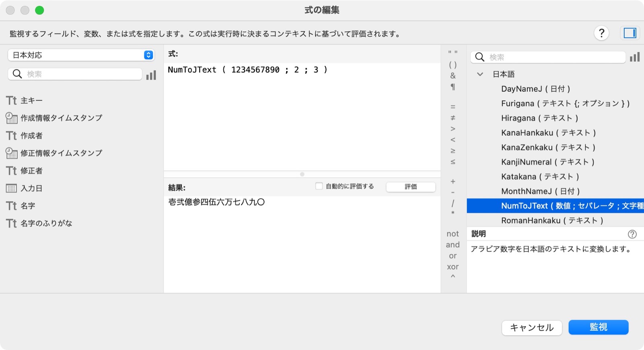Image resolution: width=644 pixels, height=350 pixels.
Task: Click the field list sort icon
Action: [151, 75]
